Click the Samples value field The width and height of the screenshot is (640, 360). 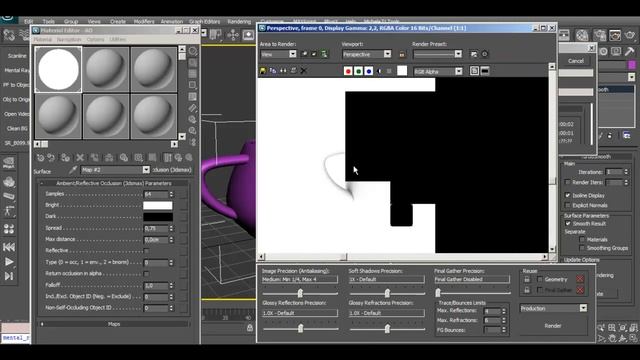click(x=156, y=194)
